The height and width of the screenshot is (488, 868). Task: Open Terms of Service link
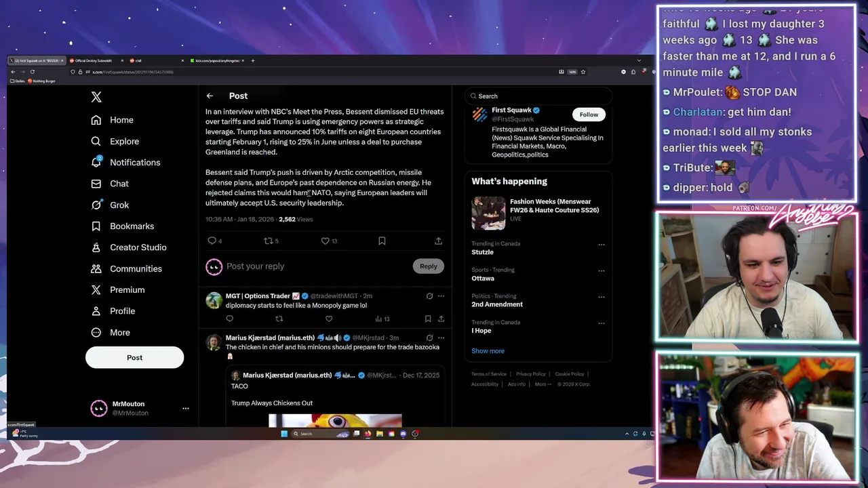[489, 374]
